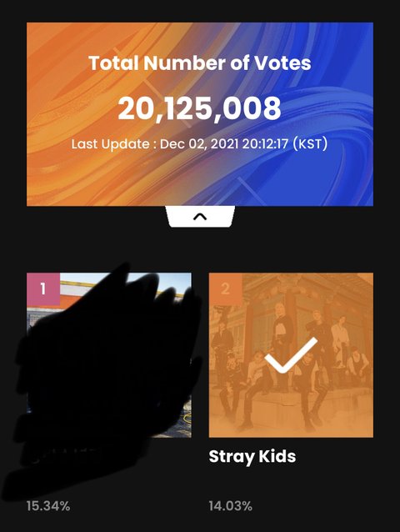The height and width of the screenshot is (532, 400).
Task: Open the first-place candidate photo
Action: (x=109, y=355)
